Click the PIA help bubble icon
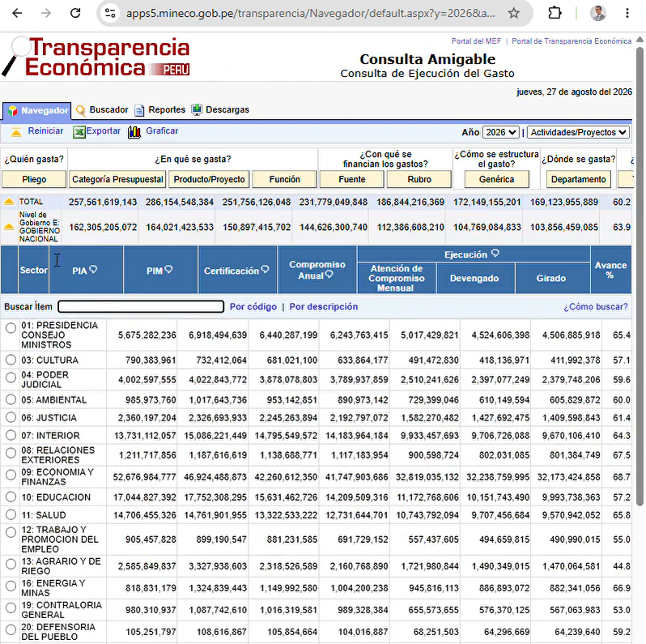The image size is (646, 644). pyautogui.click(x=93, y=270)
